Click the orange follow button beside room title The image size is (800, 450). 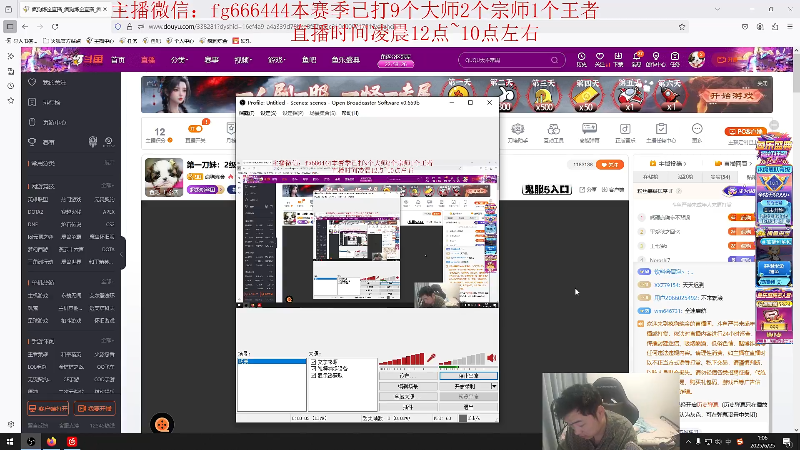click(610, 165)
